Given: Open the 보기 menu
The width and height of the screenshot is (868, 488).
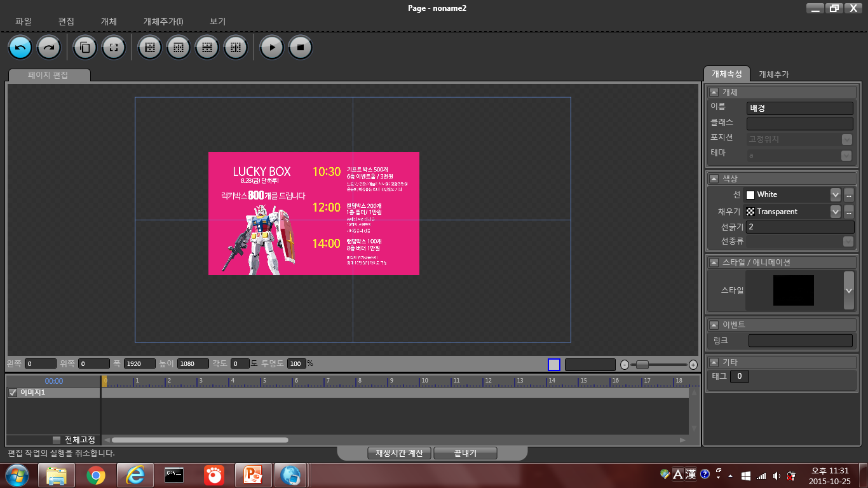Looking at the screenshot, I should tap(218, 21).
